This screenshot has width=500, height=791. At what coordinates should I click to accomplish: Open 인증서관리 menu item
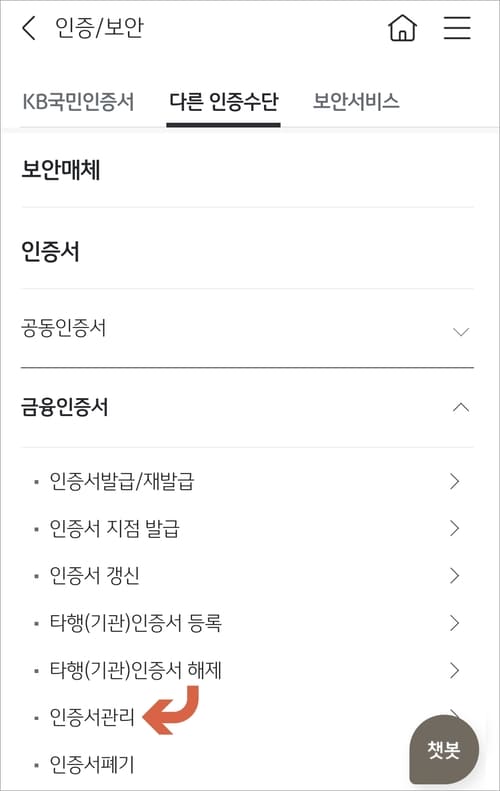(92, 717)
